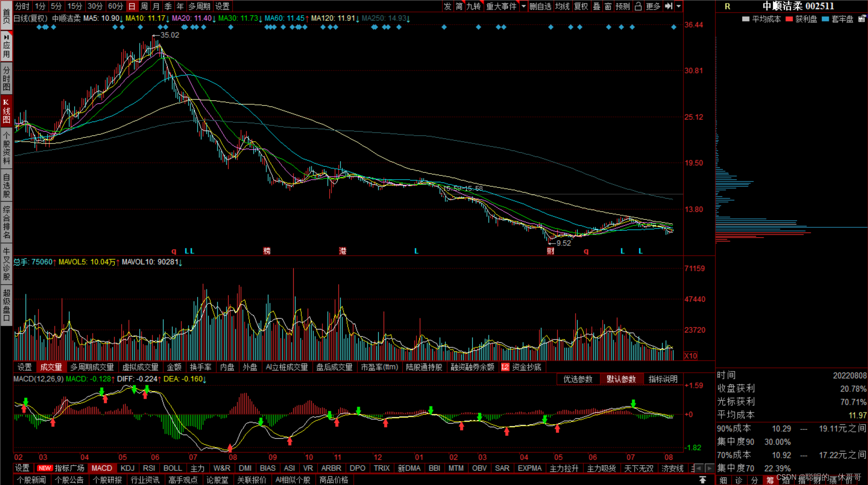The width and height of the screenshot is (868, 485).
Task: Expand the 重大事件 dropdown arrow
Action: 523,6
